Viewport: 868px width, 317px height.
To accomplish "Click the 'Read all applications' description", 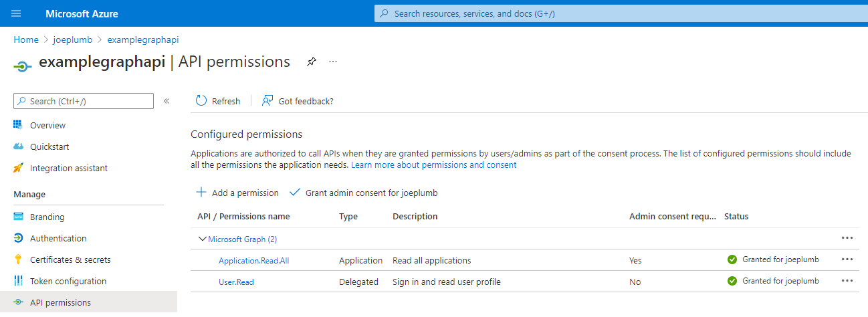I will point(432,261).
